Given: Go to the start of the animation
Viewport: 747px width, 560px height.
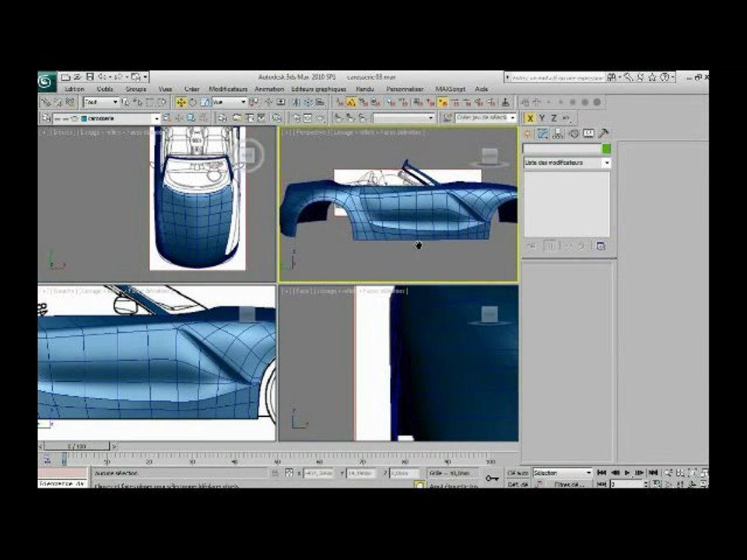Looking at the screenshot, I should click(601, 472).
